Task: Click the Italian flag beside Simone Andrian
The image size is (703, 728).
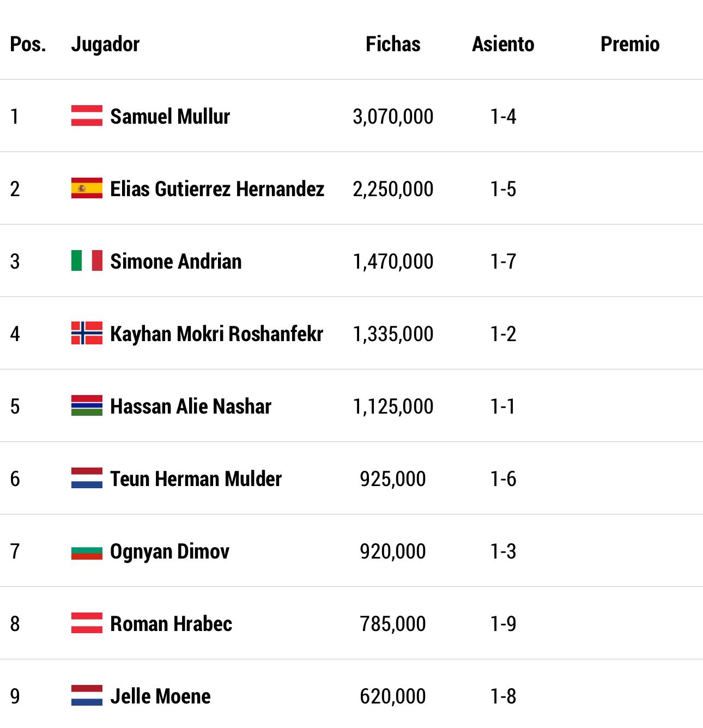Action: click(x=87, y=260)
